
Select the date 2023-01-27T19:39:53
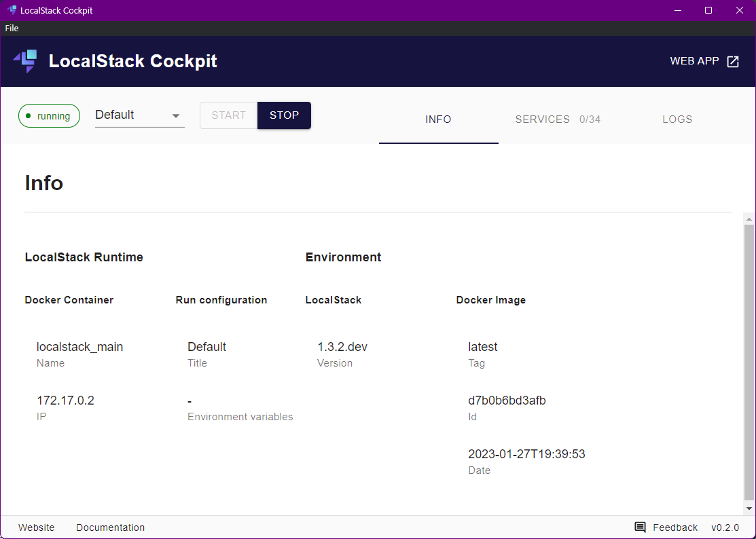click(526, 453)
